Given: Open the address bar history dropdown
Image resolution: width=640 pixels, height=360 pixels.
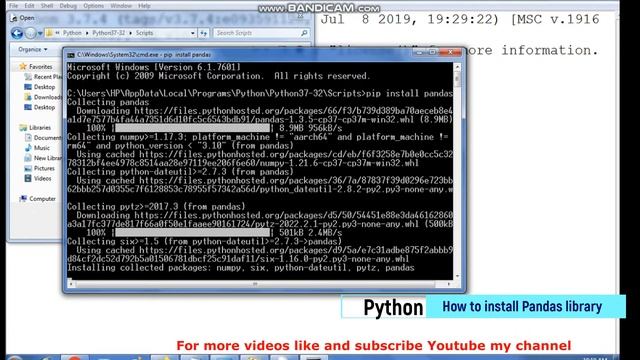Looking at the screenshot, I should [193, 33].
